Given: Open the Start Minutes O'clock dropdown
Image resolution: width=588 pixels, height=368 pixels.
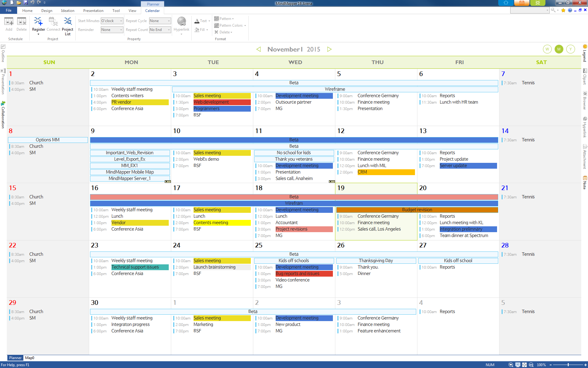Looking at the screenshot, I should pyautogui.click(x=112, y=21).
